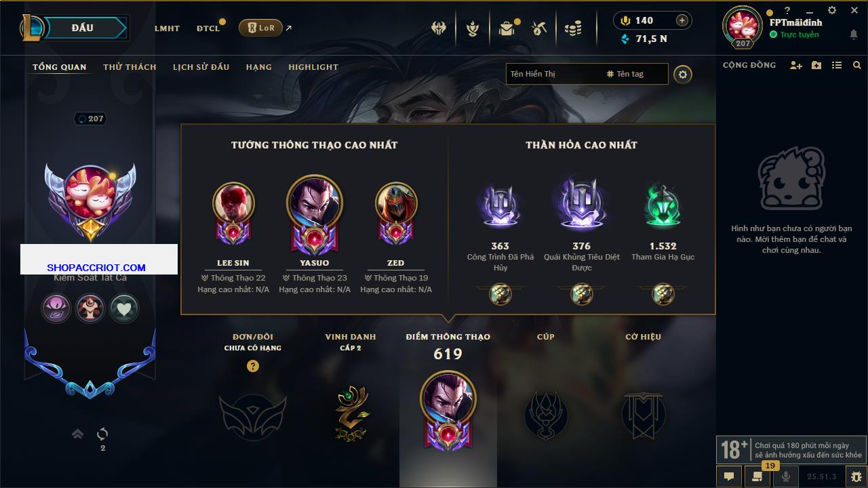
Task: Click the add friend icon
Action: click(796, 65)
